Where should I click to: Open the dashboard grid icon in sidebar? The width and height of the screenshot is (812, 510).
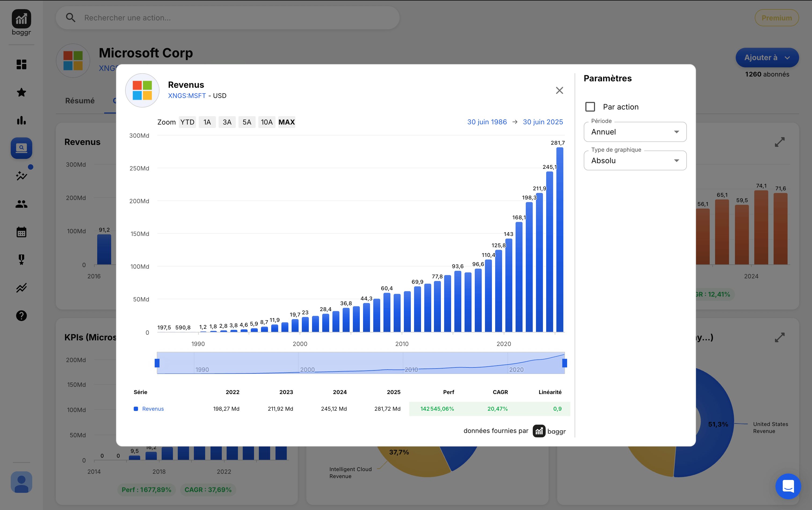pyautogui.click(x=21, y=64)
